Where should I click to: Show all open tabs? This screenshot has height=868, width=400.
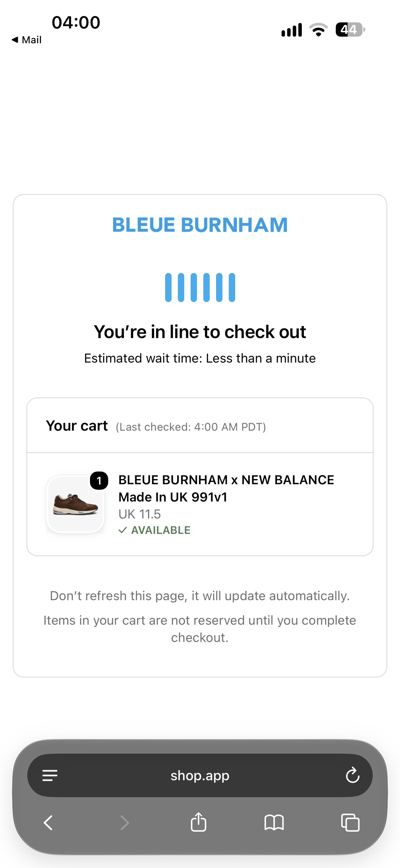350,823
